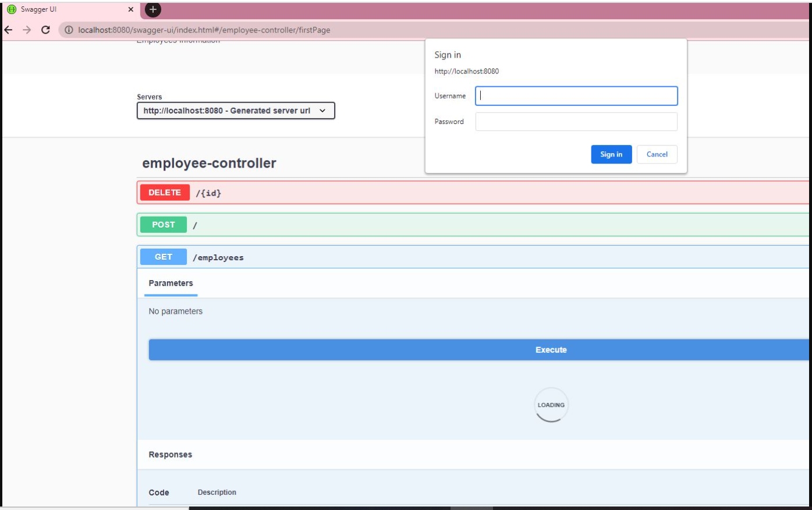Image resolution: width=812 pixels, height=510 pixels.
Task: Click inside the Username field
Action: tap(576, 96)
